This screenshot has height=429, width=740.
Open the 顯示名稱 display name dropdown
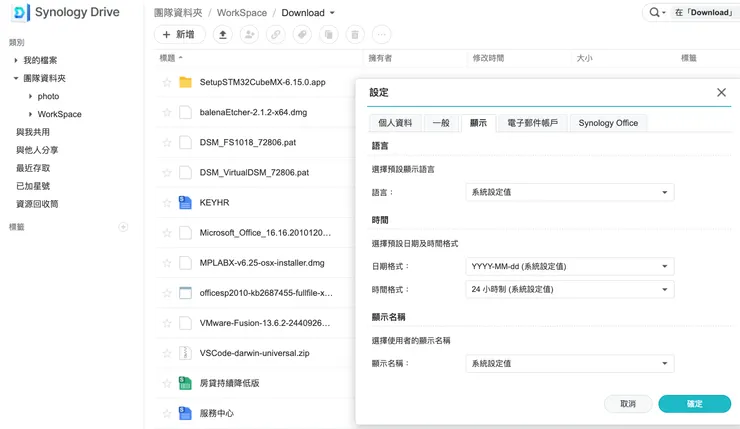(x=570, y=363)
